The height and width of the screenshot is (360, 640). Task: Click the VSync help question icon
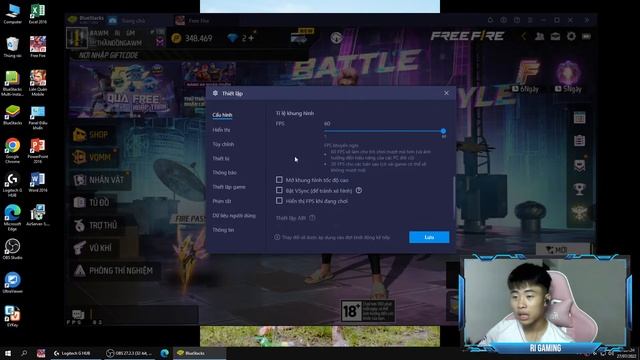pyautogui.click(x=359, y=190)
